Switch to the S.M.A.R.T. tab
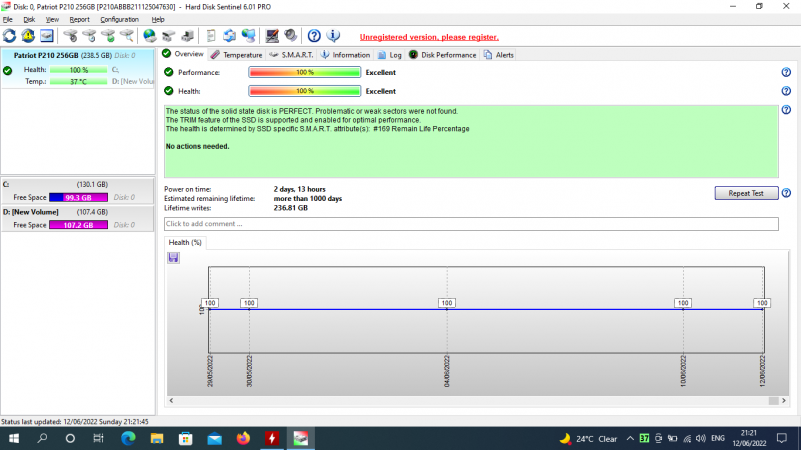 (291, 55)
